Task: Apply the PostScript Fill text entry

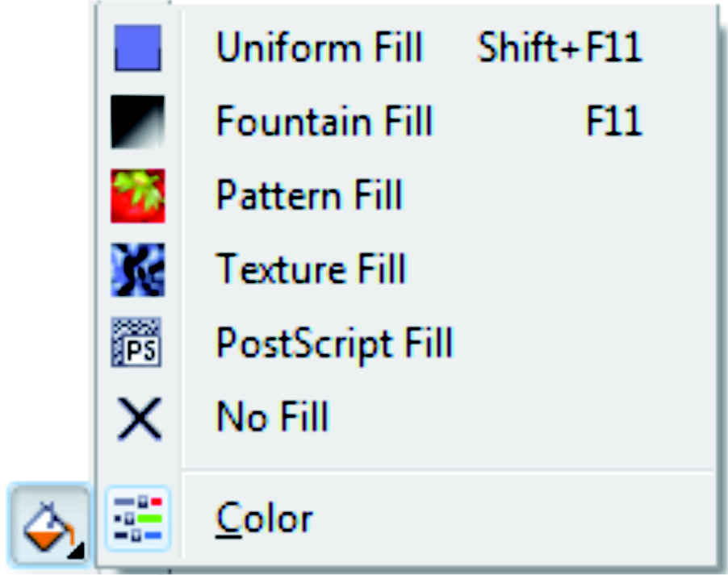Action: click(334, 343)
